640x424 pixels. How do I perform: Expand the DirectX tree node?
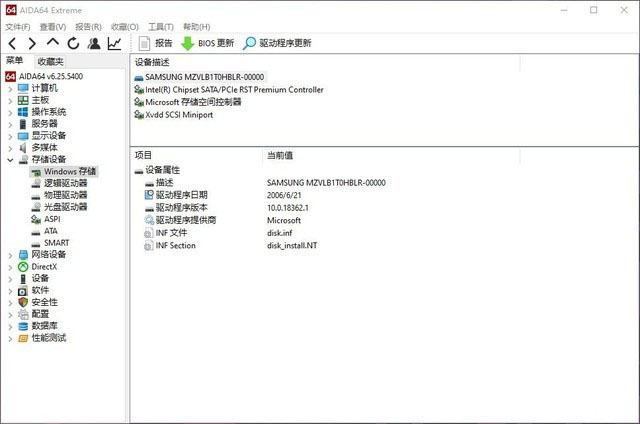tap(10, 267)
